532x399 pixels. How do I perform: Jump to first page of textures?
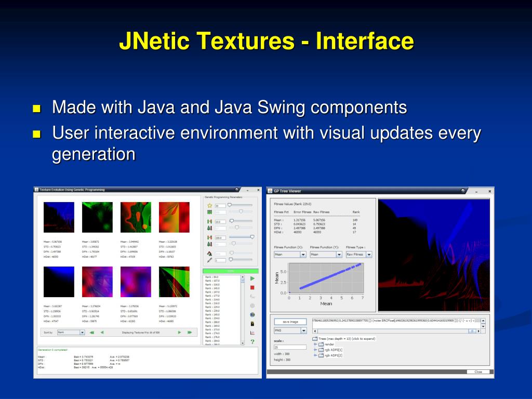91,332
